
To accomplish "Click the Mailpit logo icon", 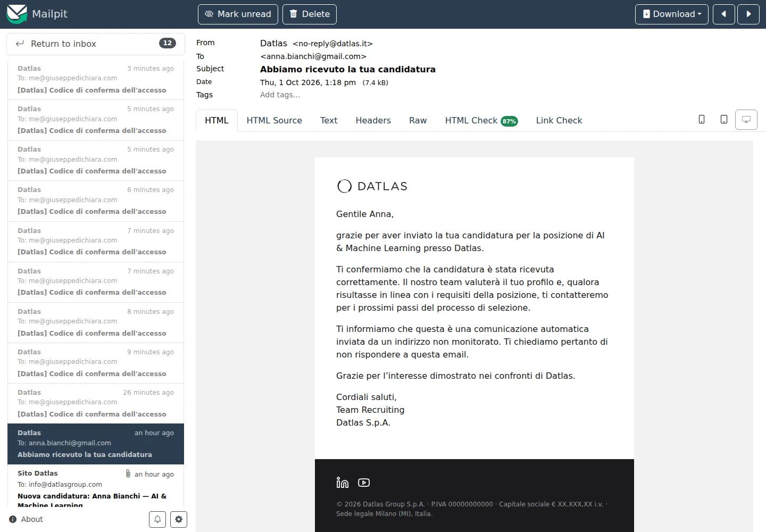I will coord(16,14).
